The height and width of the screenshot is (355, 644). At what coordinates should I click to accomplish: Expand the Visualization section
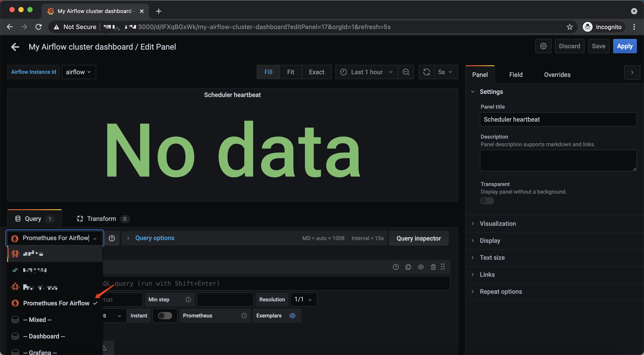(498, 224)
